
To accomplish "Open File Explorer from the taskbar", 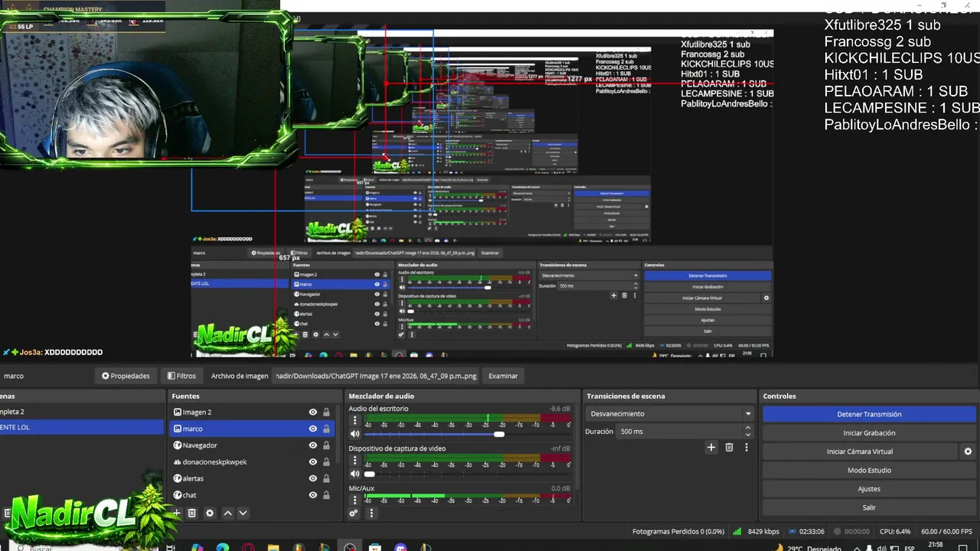I will [x=273, y=547].
